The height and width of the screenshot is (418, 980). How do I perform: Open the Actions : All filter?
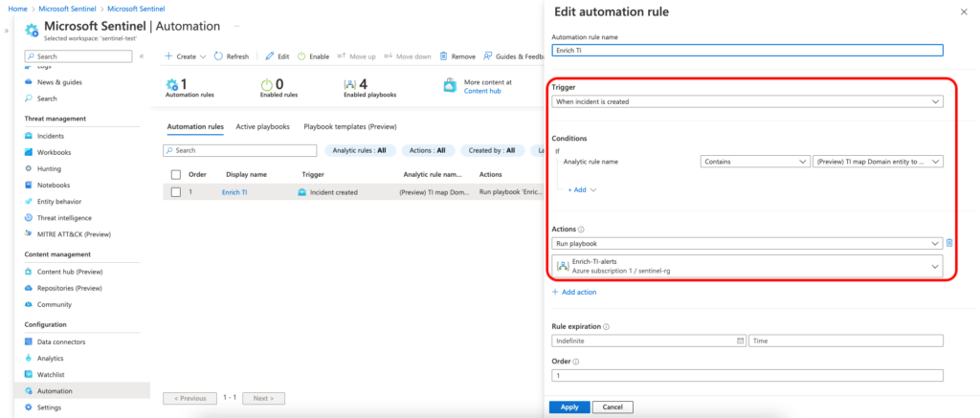coord(427,150)
